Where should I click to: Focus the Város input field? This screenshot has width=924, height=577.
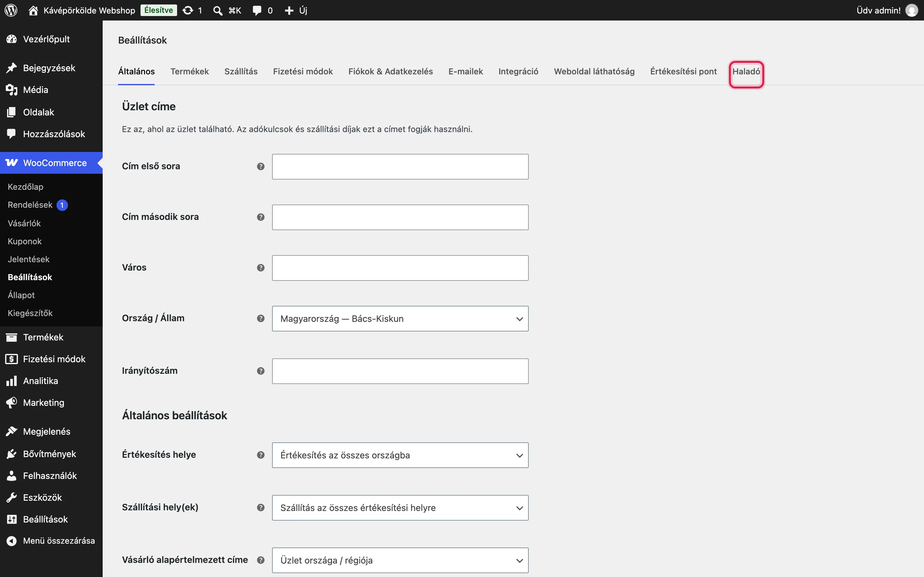point(400,268)
